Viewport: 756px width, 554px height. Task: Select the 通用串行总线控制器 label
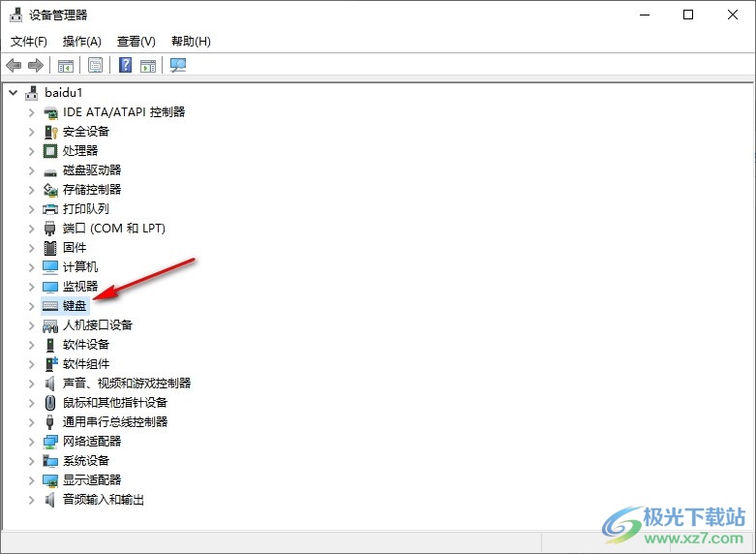pos(115,421)
